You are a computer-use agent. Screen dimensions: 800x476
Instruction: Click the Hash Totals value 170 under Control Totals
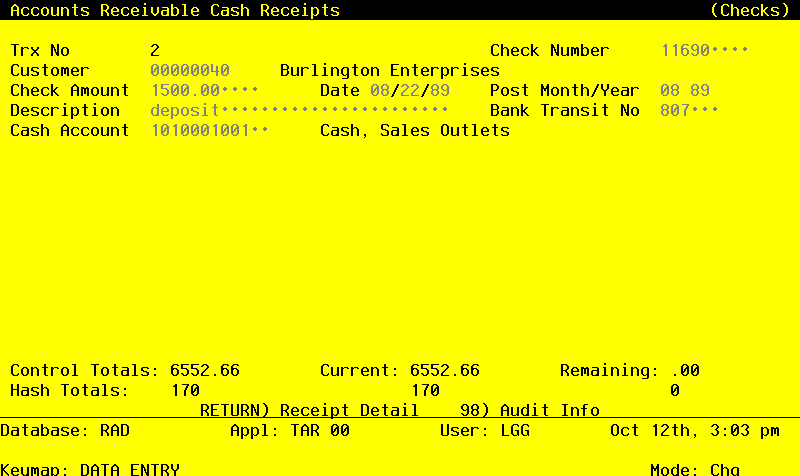[185, 390]
